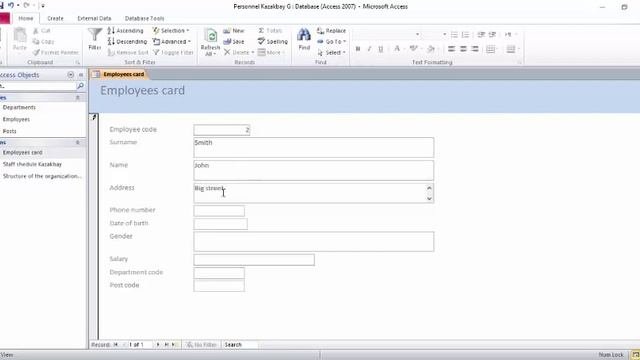
Task: Click the increase indent icon
Action: [x=492, y=35]
